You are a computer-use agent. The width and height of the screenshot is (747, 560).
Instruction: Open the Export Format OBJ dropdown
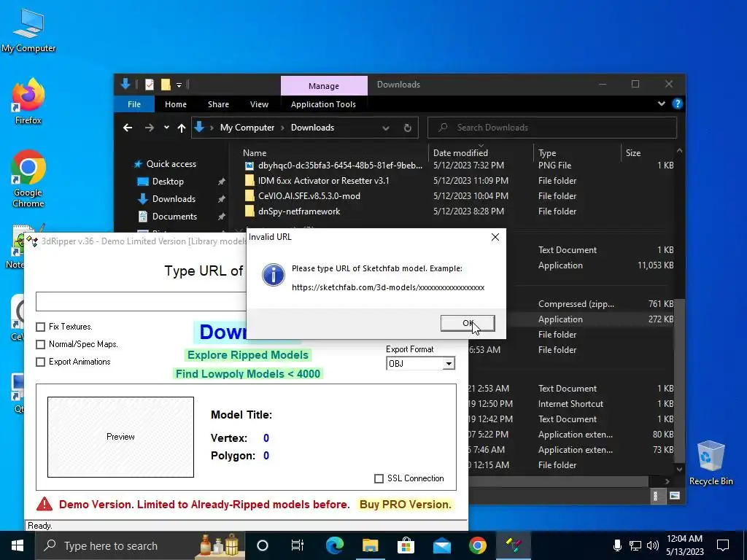click(449, 364)
